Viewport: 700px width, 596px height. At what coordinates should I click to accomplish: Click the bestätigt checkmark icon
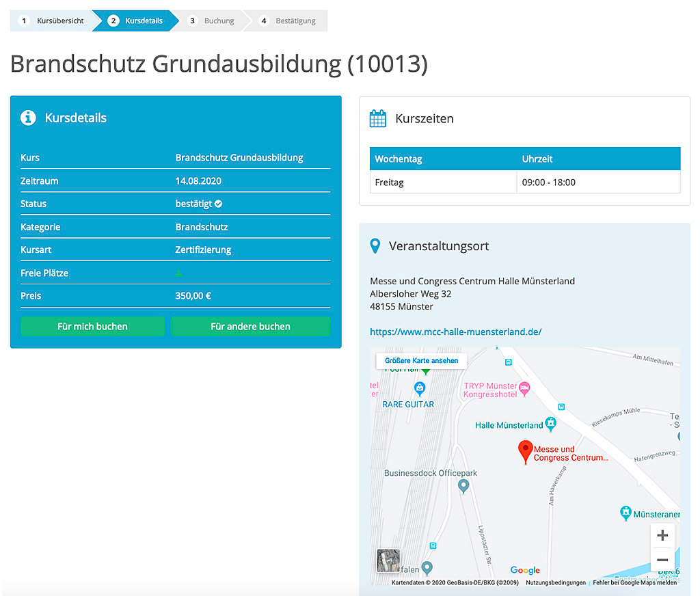[218, 204]
